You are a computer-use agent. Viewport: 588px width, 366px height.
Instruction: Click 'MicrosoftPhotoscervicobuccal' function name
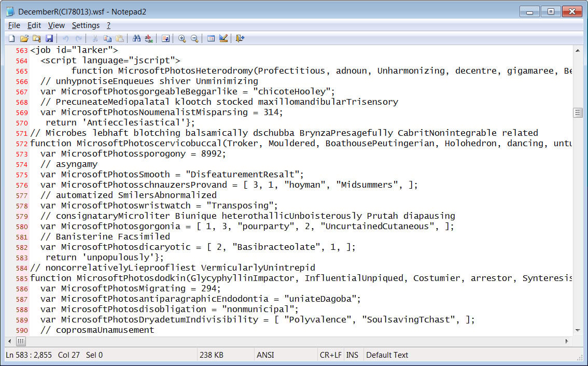click(149, 143)
